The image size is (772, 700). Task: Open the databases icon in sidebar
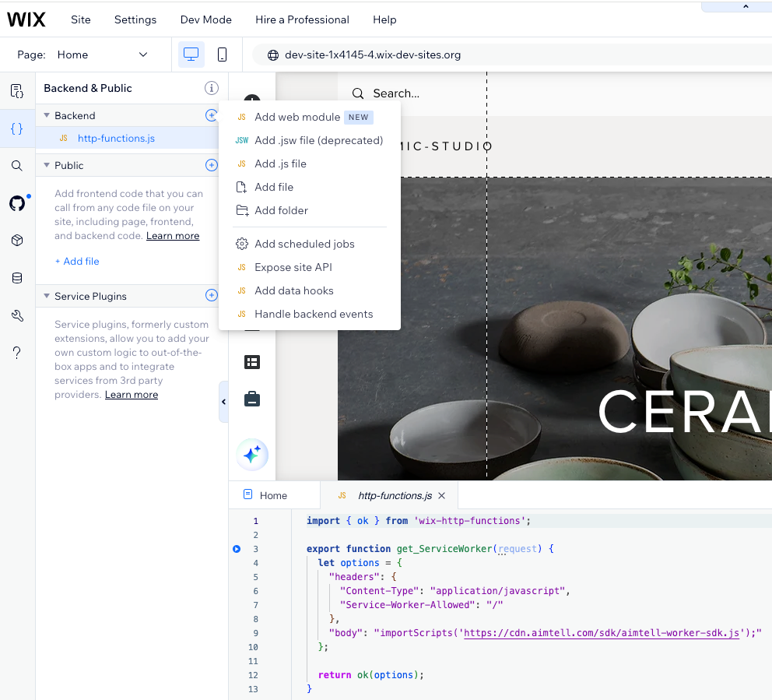click(x=17, y=278)
